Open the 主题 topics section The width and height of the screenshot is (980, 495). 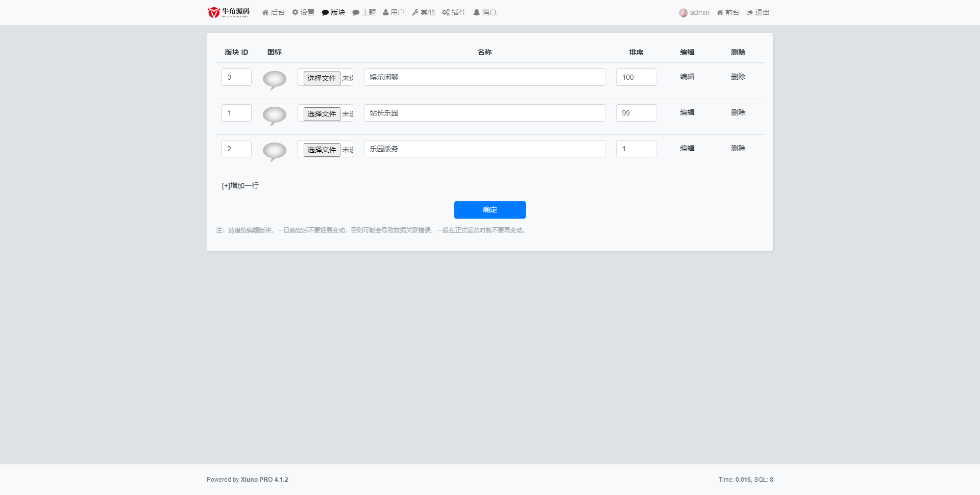[363, 12]
